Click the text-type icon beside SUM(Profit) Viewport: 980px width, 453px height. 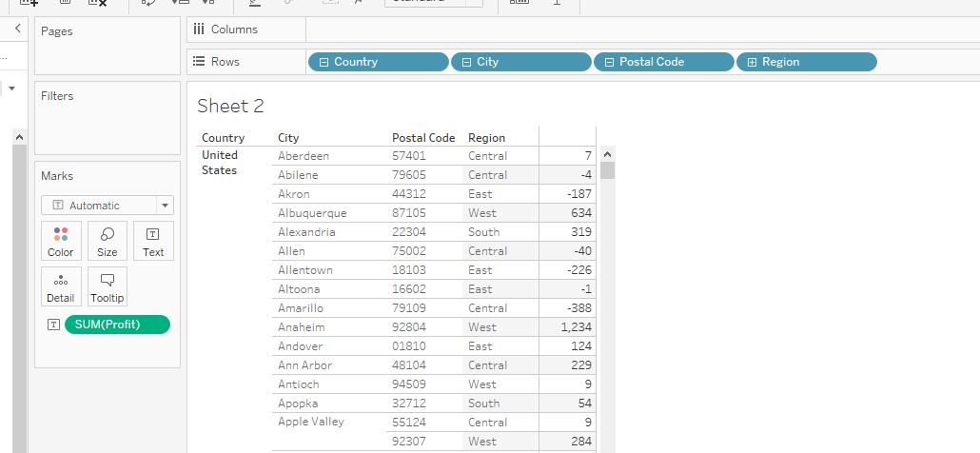(53, 325)
